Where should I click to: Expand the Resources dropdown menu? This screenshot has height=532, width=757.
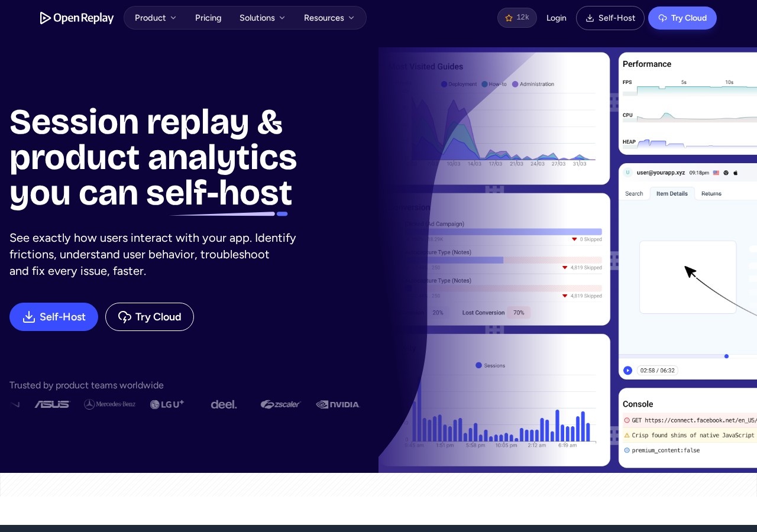point(329,18)
